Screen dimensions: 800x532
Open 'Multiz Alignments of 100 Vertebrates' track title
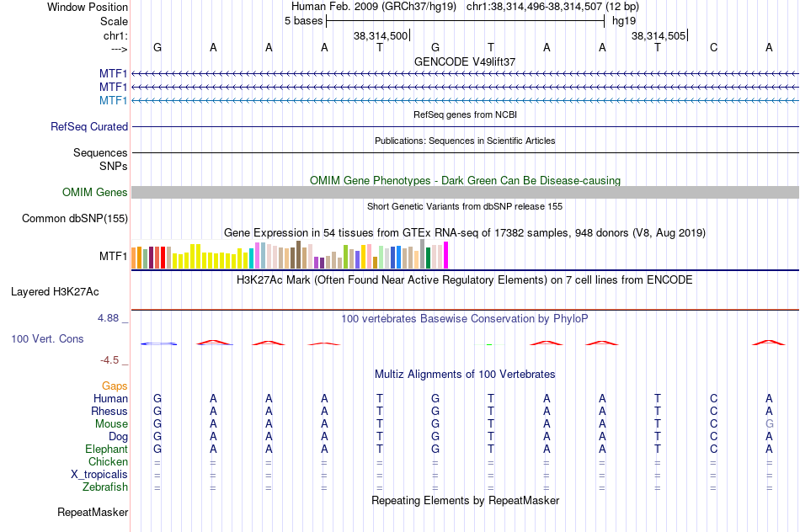(x=465, y=375)
